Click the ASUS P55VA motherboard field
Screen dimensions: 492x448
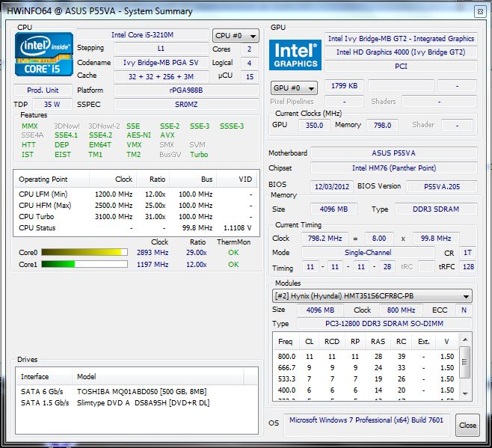click(x=394, y=153)
